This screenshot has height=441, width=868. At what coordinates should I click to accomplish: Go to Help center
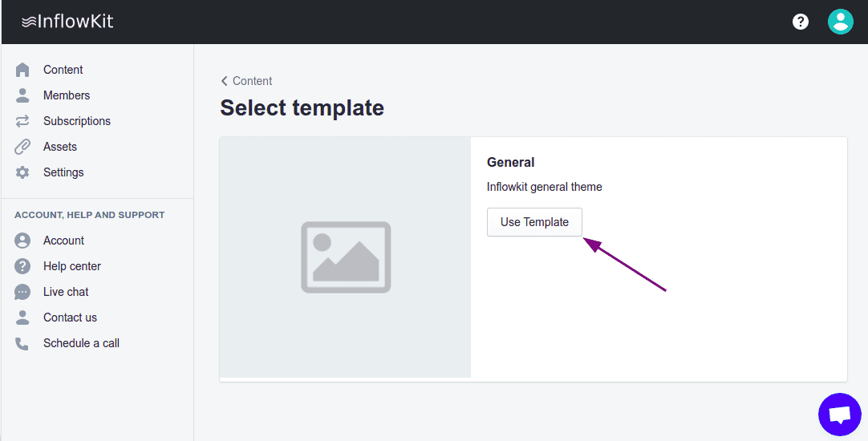(72, 266)
